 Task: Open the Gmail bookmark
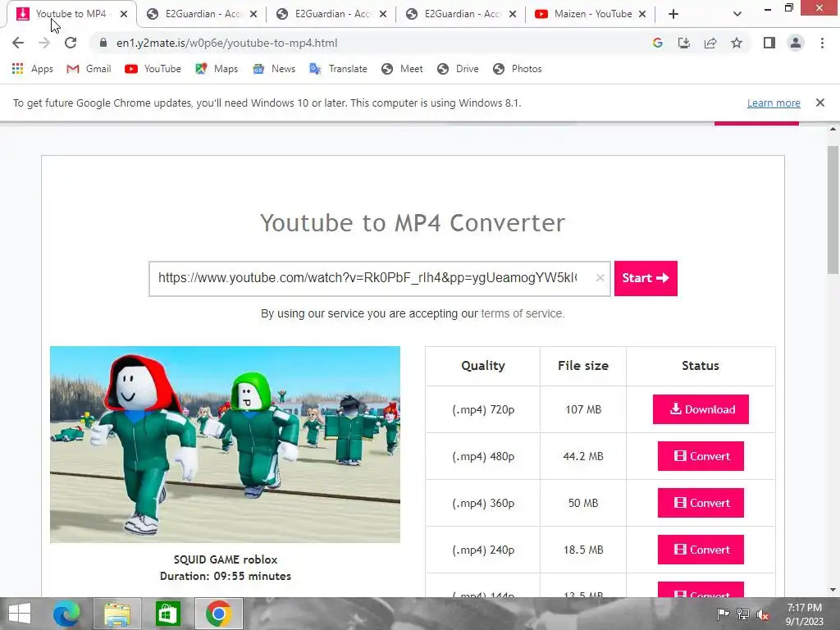[89, 69]
